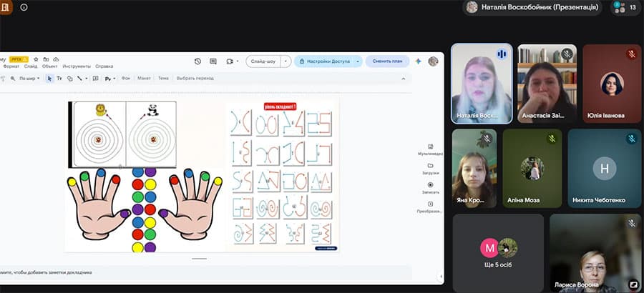644x293 pixels.
Task: Check cloud save status icon
Action: [57, 59]
